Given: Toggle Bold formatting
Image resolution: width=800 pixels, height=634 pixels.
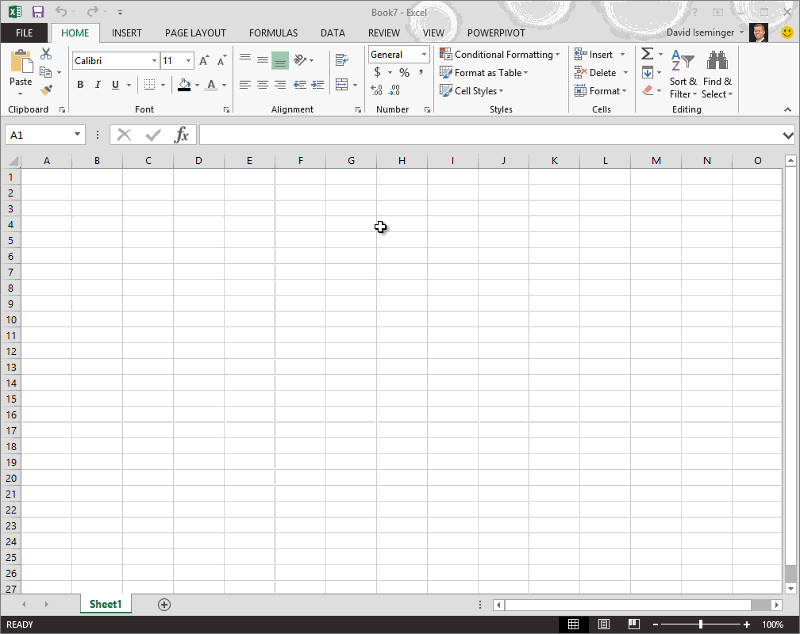Looking at the screenshot, I should click(80, 86).
